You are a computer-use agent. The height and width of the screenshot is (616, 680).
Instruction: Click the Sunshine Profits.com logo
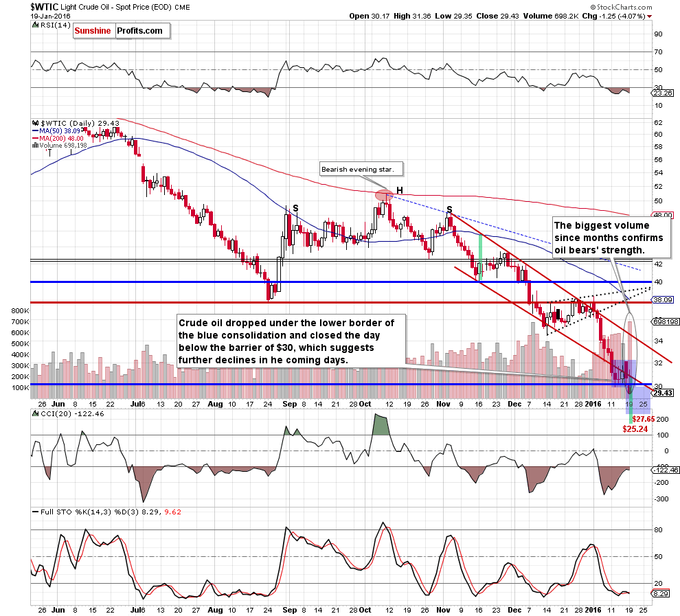pyautogui.click(x=122, y=31)
